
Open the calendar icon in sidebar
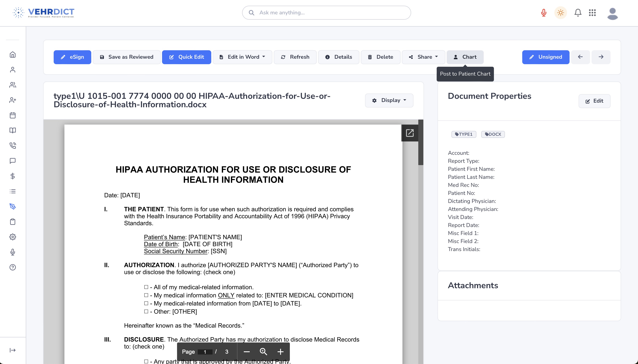[x=12, y=115]
